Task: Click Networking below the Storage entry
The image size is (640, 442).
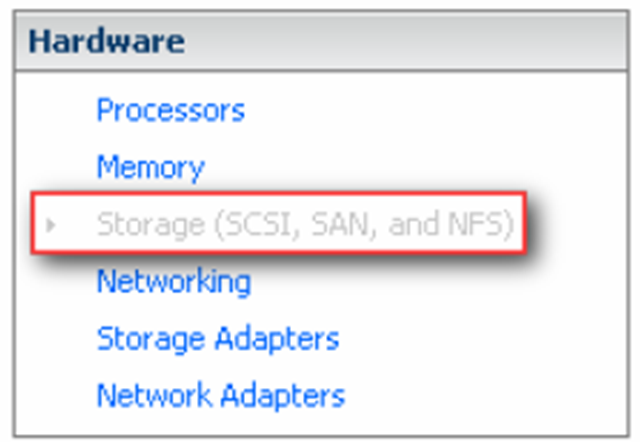Action: [x=173, y=282]
